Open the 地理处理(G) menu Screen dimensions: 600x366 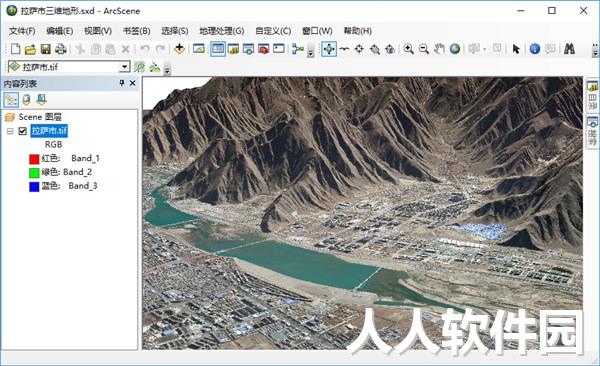coord(222,31)
